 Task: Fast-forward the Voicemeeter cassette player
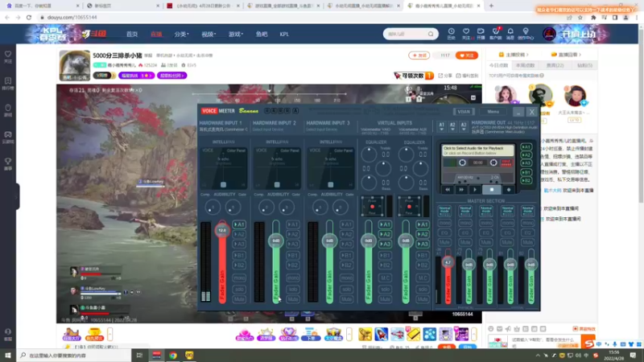[461, 190]
